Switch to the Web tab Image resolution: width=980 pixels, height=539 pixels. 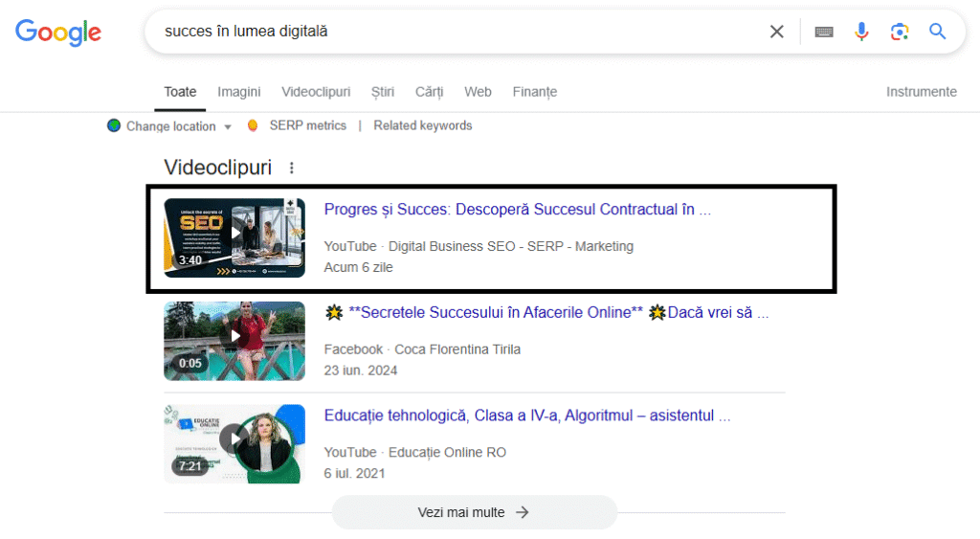[478, 92]
